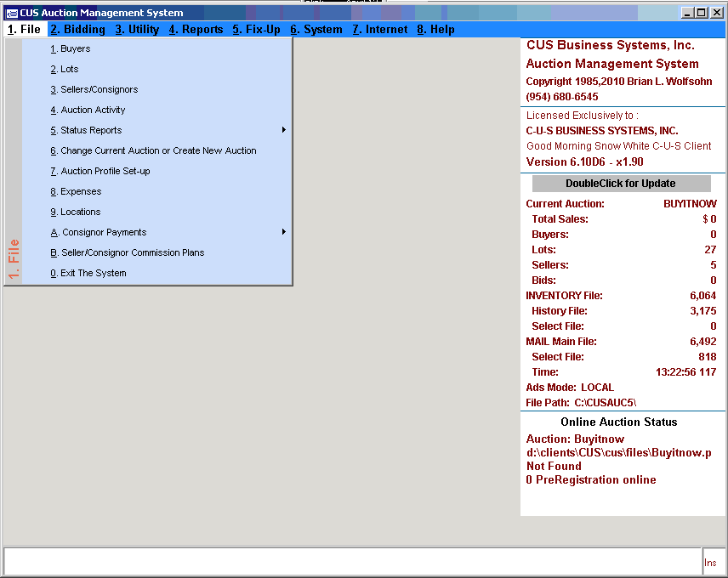Open the Utility menu
Image resolution: width=728 pixels, height=578 pixels.
point(137,30)
